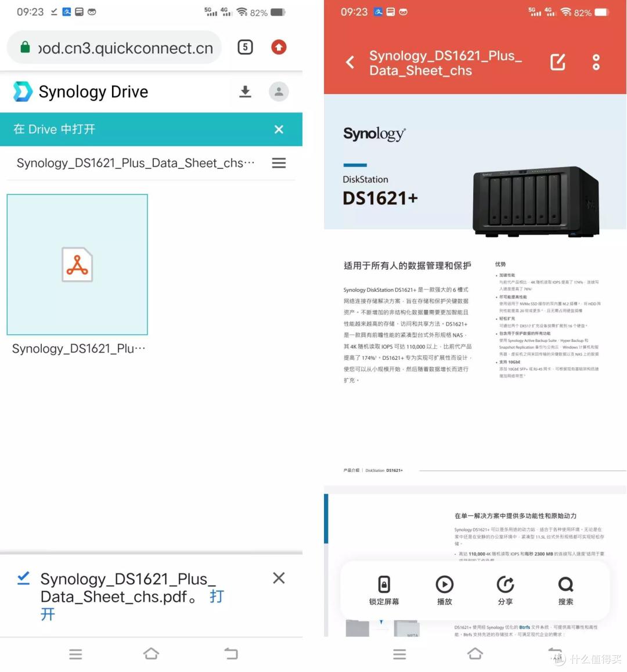Tap the '锁定屏幕' lock screen button

384,590
